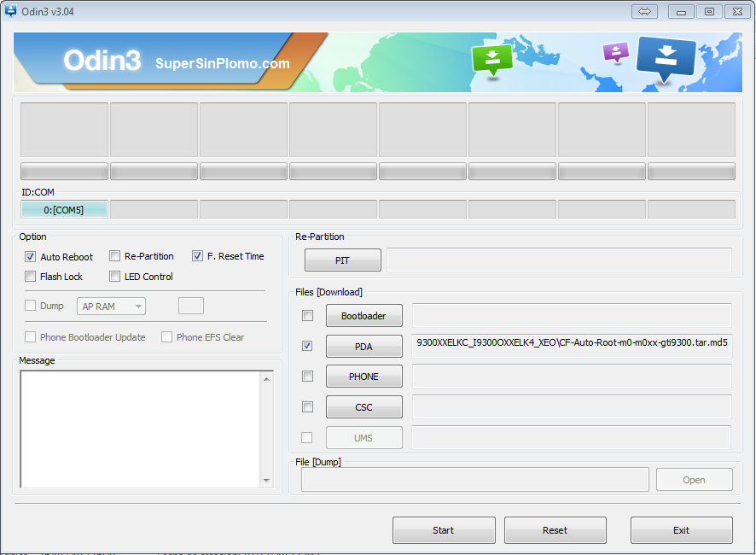Uncheck the PDA file checkbox
756x555 pixels.
pos(307,346)
